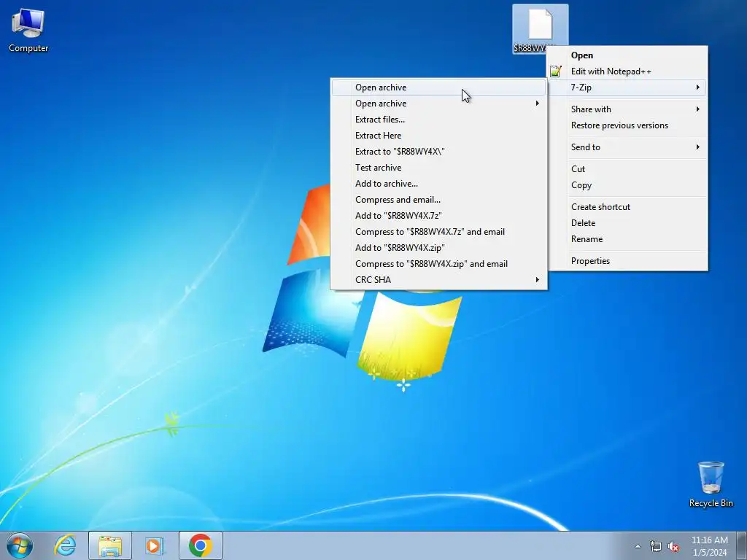Select Restore previous versions

[627, 125]
